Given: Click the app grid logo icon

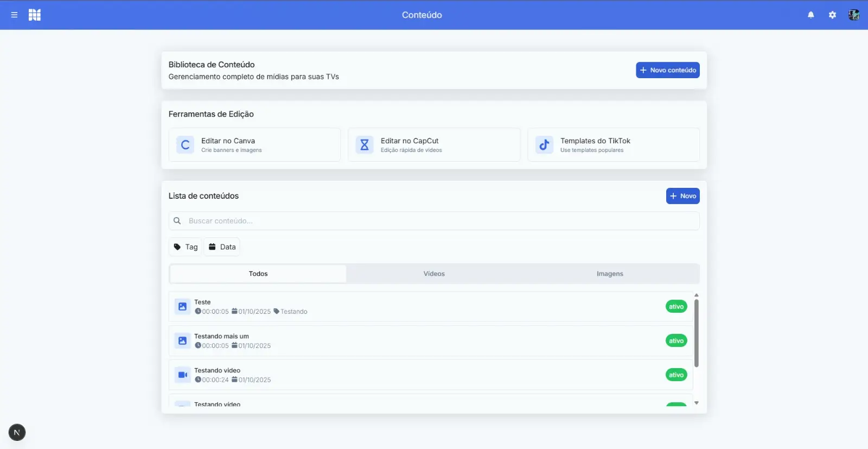Looking at the screenshot, I should point(35,15).
